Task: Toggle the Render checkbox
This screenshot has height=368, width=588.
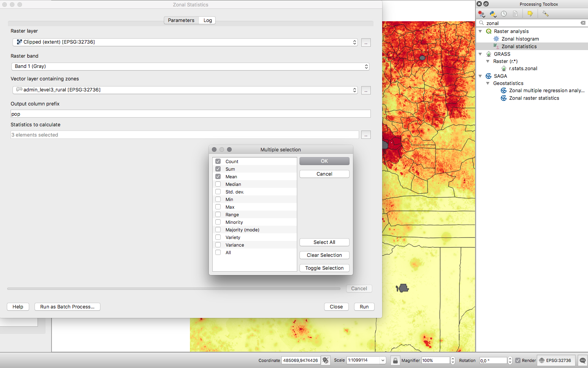Action: click(x=518, y=360)
